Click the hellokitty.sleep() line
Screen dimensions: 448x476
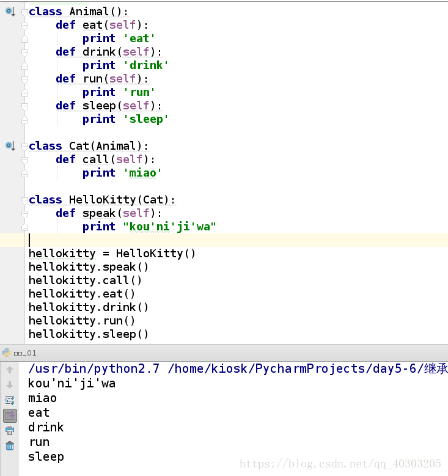tap(89, 334)
